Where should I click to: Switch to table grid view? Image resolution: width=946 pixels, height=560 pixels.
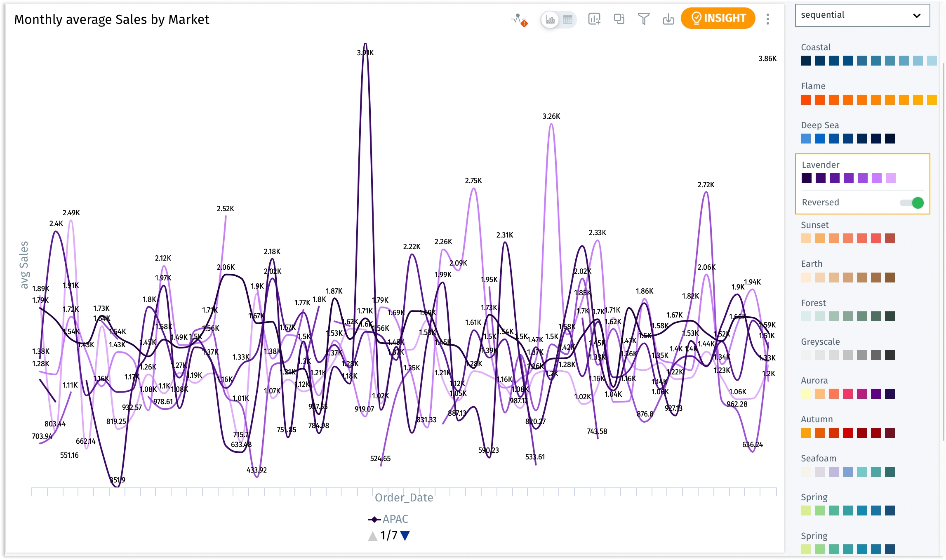pyautogui.click(x=568, y=19)
